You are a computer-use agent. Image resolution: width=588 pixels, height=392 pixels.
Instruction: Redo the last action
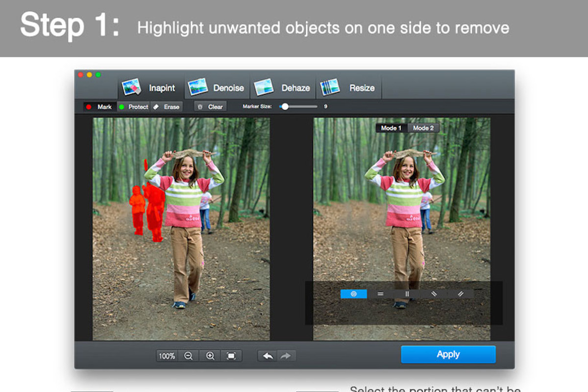(286, 356)
